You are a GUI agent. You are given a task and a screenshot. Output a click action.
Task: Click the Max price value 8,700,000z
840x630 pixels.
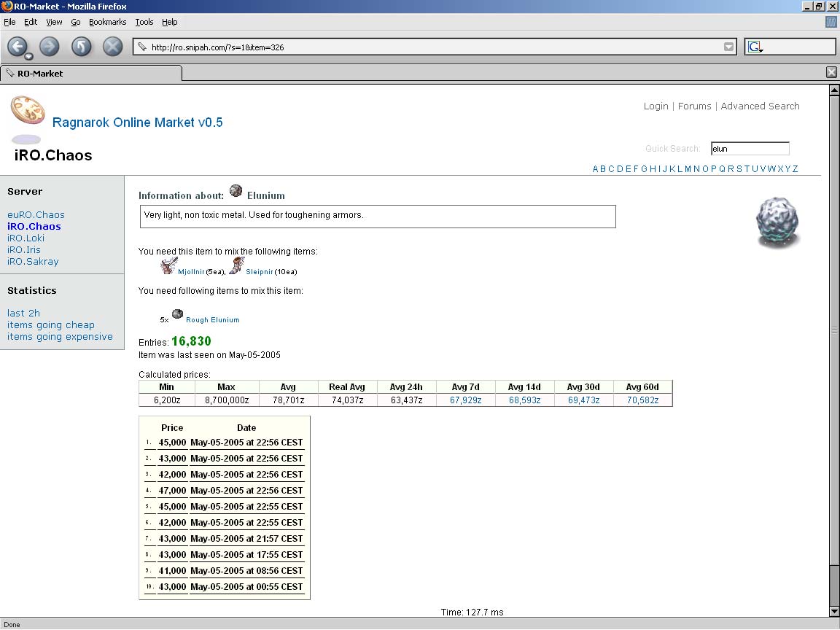pos(227,400)
